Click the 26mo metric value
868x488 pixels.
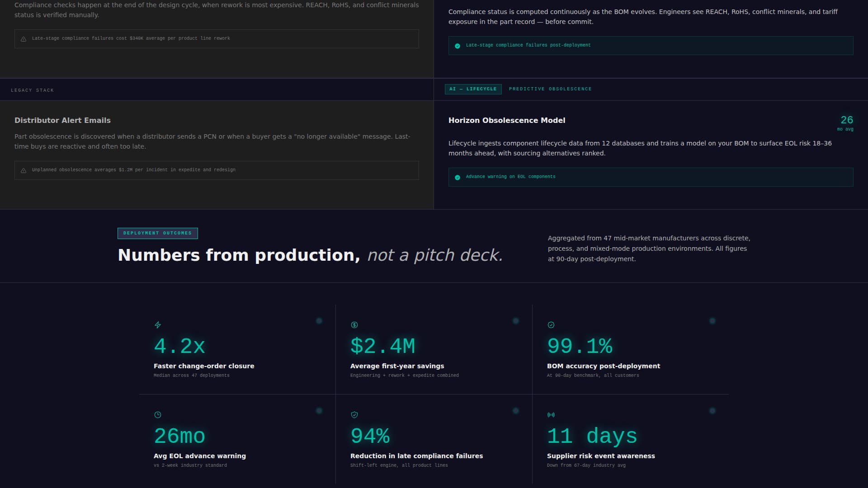179,436
